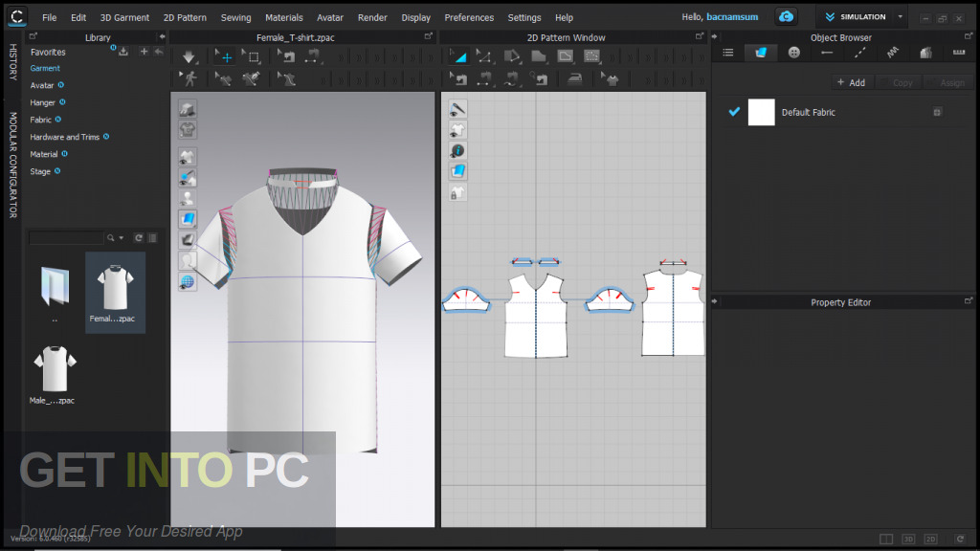
Task: Open the Sewing menu
Action: 235,17
